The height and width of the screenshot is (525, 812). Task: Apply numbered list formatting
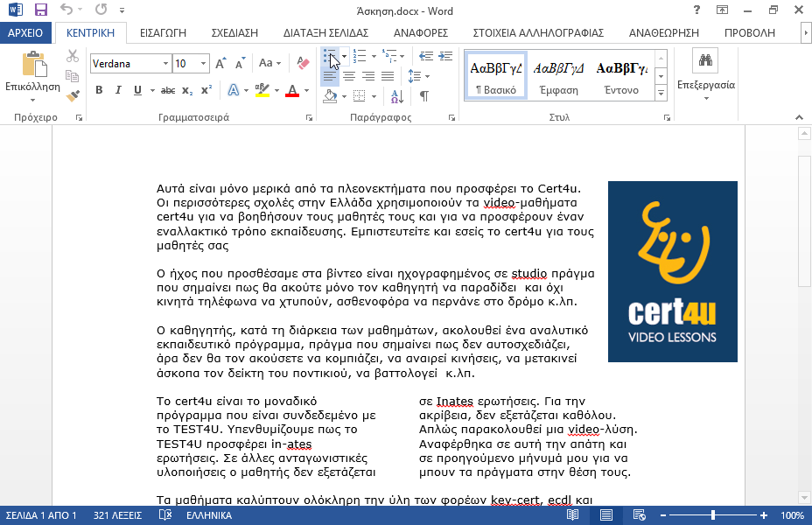[360, 56]
